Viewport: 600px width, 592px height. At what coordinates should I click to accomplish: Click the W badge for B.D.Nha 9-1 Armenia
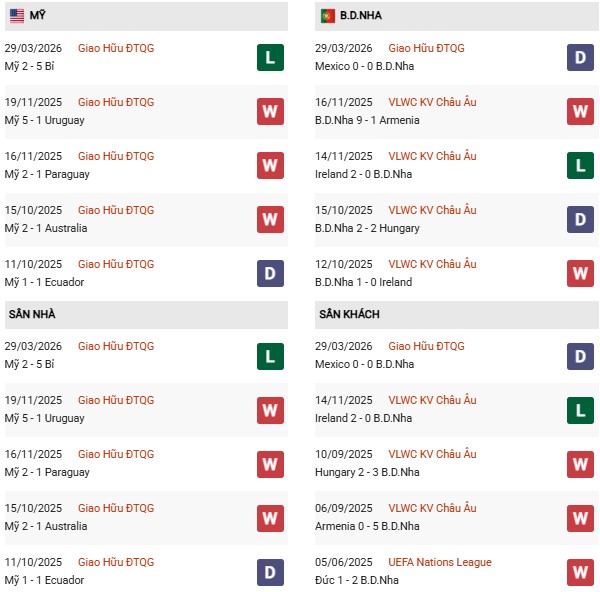(x=580, y=111)
